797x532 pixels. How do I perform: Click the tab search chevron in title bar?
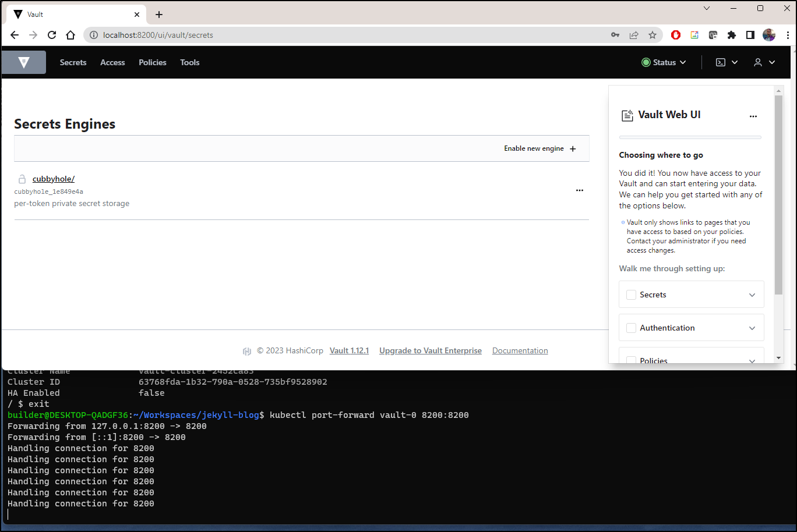point(707,8)
